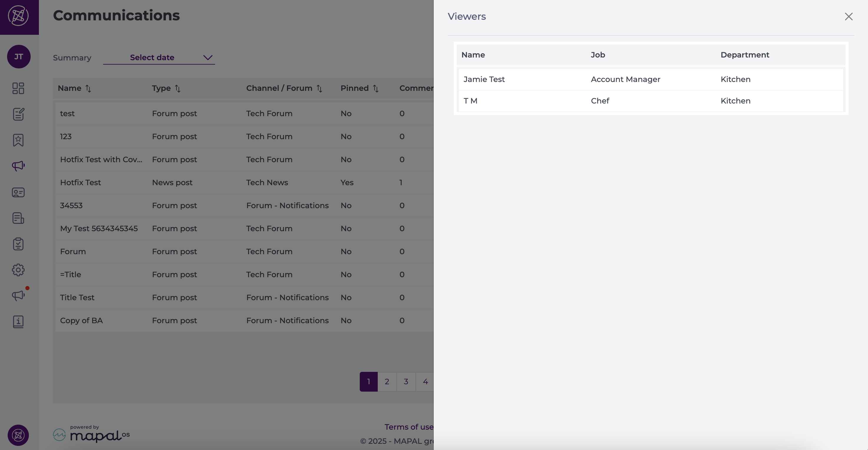
Task: Click the JT user avatar
Action: click(x=19, y=57)
